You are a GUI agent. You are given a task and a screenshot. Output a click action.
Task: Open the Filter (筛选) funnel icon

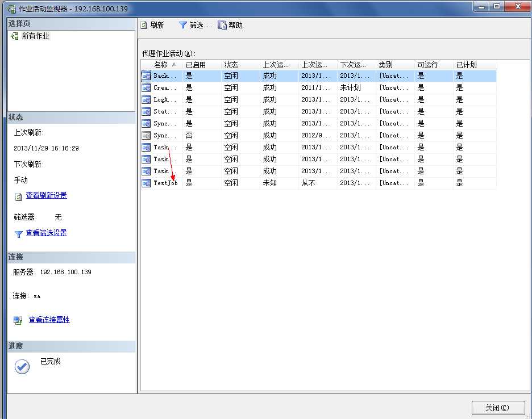coord(183,25)
